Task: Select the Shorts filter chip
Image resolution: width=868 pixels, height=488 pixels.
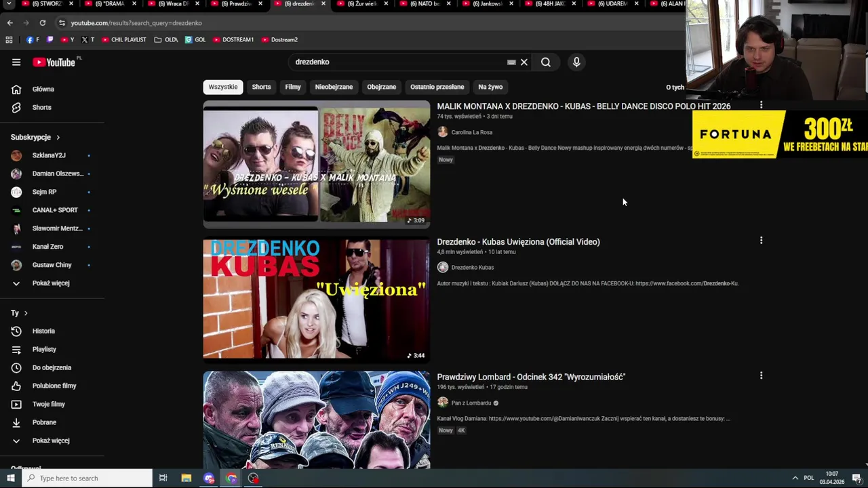Action: point(261,87)
